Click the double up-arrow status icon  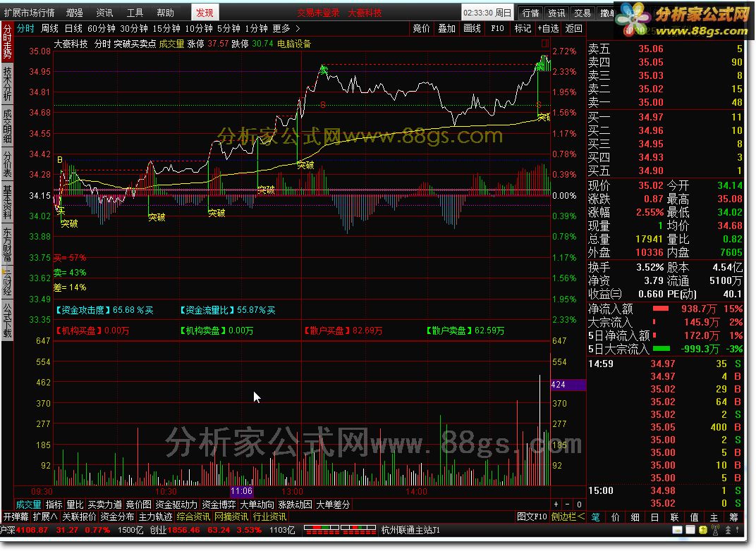click(x=728, y=530)
